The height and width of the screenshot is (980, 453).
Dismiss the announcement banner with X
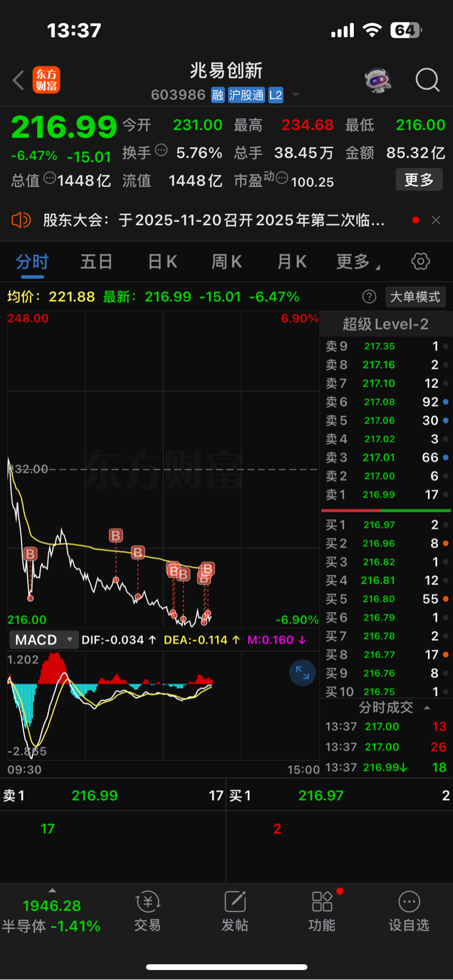click(x=436, y=220)
